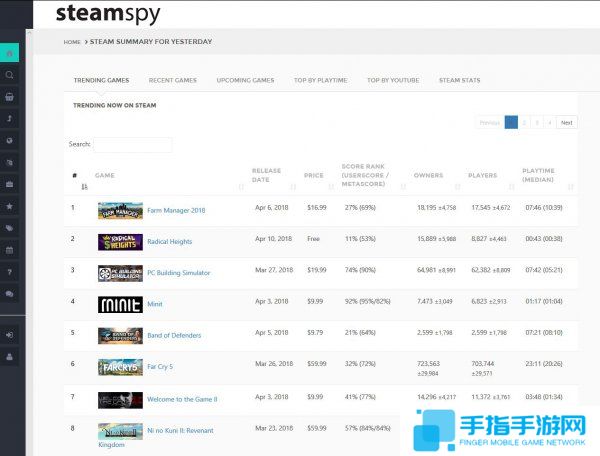Image resolution: width=600 pixels, height=456 pixels.
Task: Sort table by Release Date column
Action: (x=273, y=176)
